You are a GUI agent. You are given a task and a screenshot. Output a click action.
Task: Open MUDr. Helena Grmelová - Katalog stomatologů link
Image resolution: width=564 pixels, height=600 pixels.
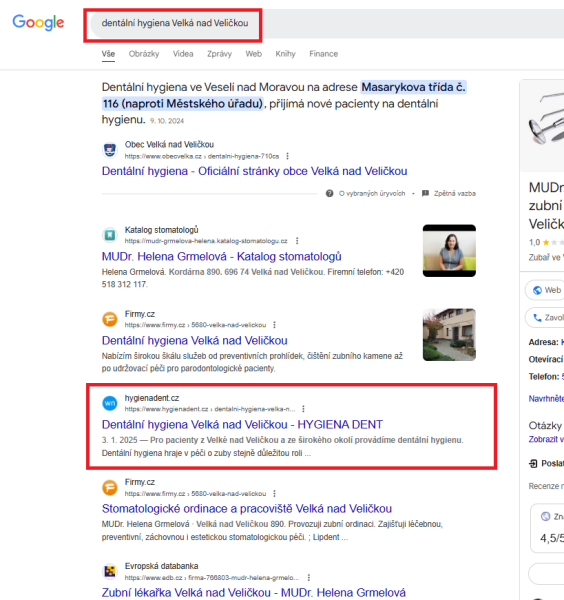coord(222,256)
